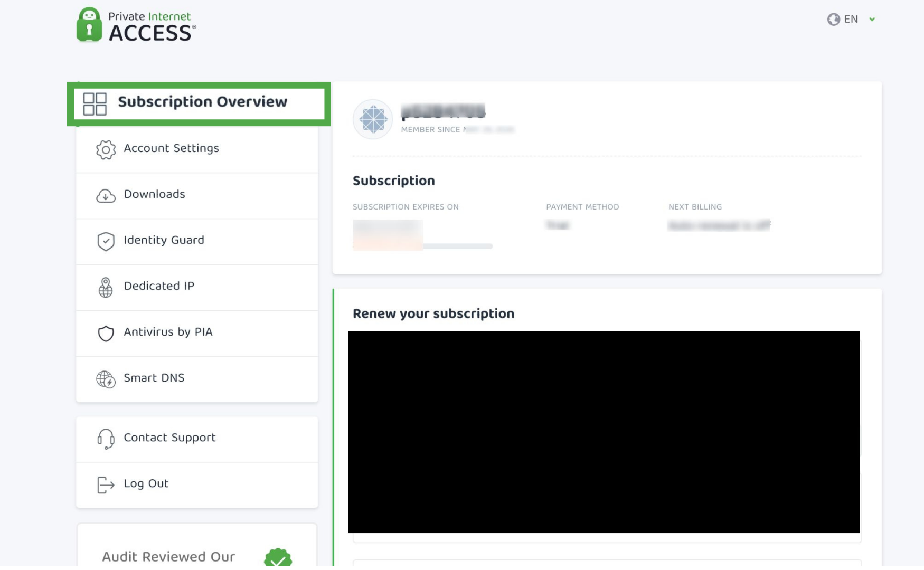Click the 'MEMBER SINCE' text
Screen dimensions: 924x570
[430, 129]
